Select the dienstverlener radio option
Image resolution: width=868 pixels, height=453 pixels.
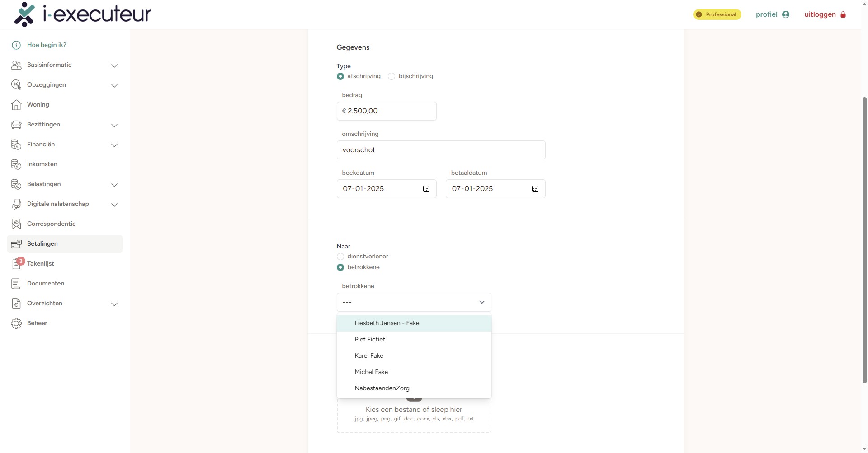click(x=340, y=257)
